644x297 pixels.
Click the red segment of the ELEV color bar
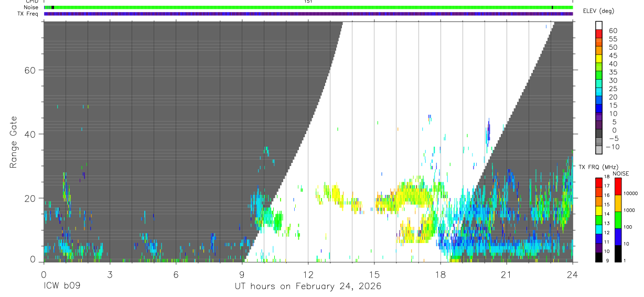click(x=599, y=34)
